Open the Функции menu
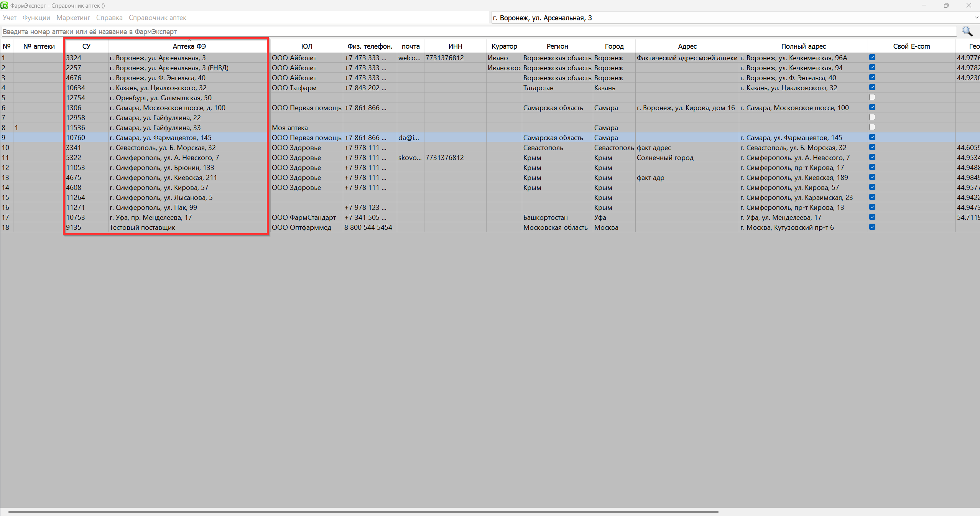This screenshot has width=980, height=516. [x=36, y=18]
